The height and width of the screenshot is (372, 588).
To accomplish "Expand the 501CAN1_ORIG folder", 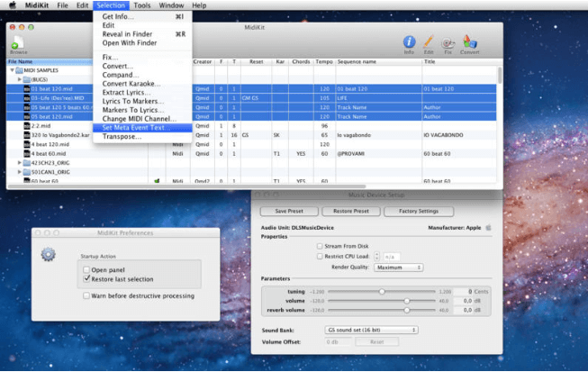I will [20, 172].
